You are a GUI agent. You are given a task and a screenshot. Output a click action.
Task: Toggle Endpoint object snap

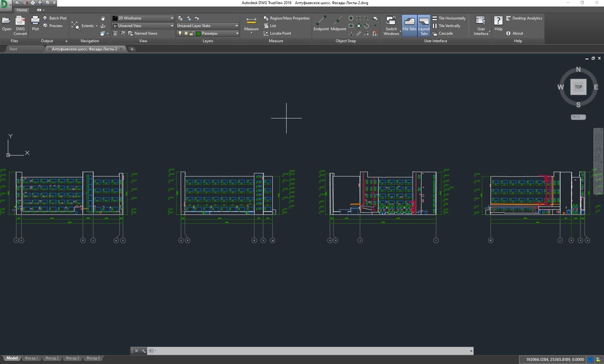(x=321, y=23)
